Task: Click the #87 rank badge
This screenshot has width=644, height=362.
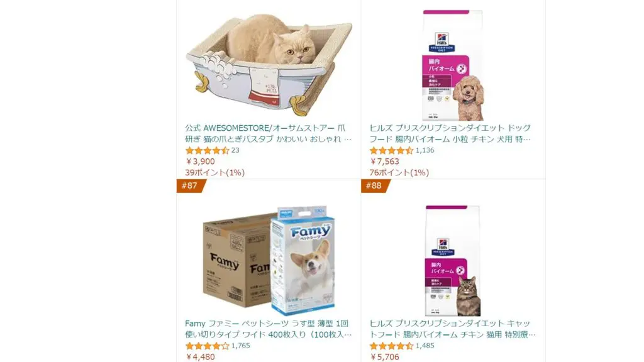Action: [x=191, y=185]
